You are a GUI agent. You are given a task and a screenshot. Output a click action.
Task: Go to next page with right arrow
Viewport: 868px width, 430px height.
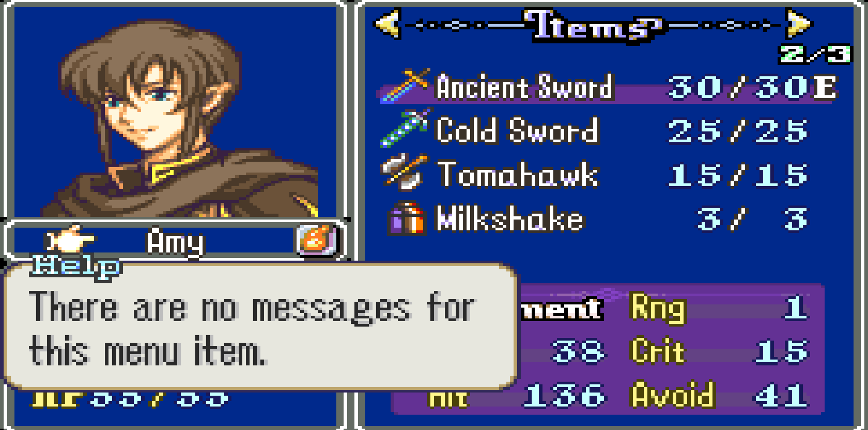tap(799, 23)
